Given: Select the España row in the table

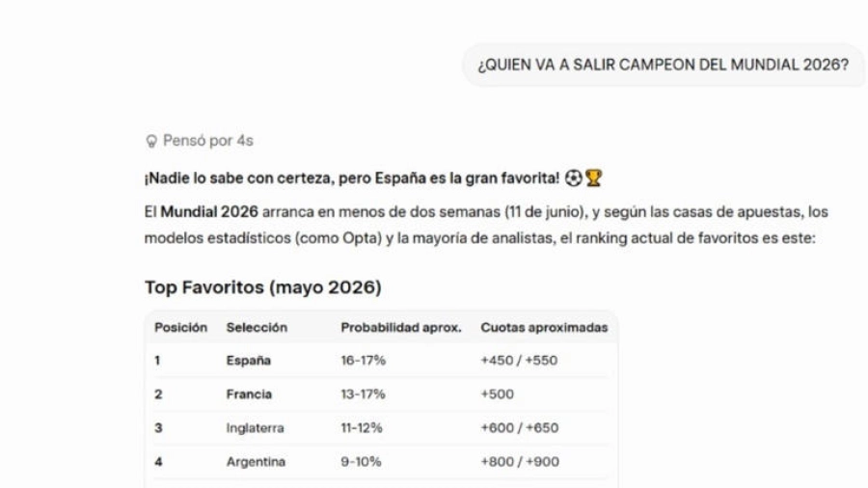Looking at the screenshot, I should coord(381,360).
